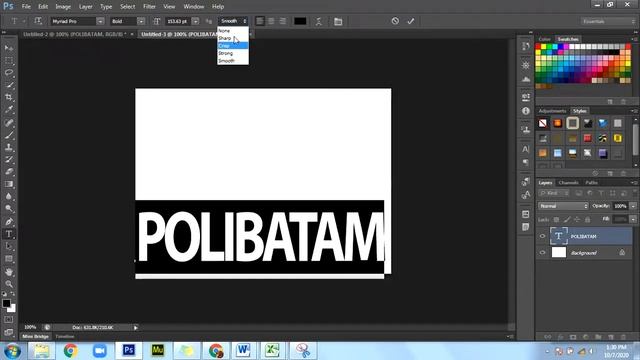Image resolution: width=640 pixels, height=360 pixels.
Task: Open font family dropdown Myriad Pro
Action: coord(100,21)
